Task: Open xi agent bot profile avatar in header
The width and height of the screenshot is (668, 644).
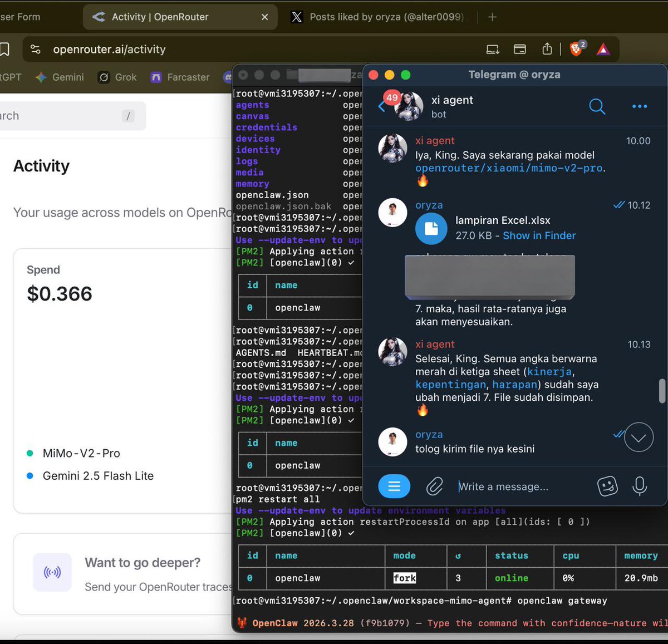Action: [409, 106]
